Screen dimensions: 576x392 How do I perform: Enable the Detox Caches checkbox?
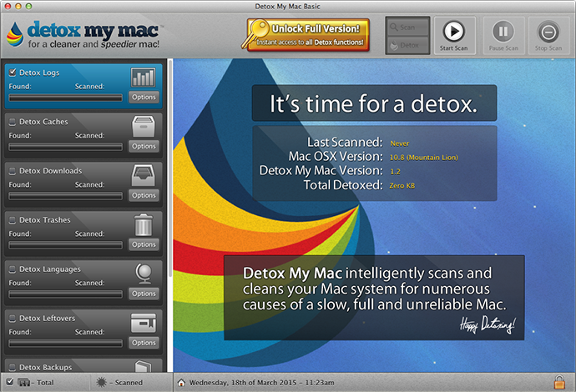pos(13,122)
